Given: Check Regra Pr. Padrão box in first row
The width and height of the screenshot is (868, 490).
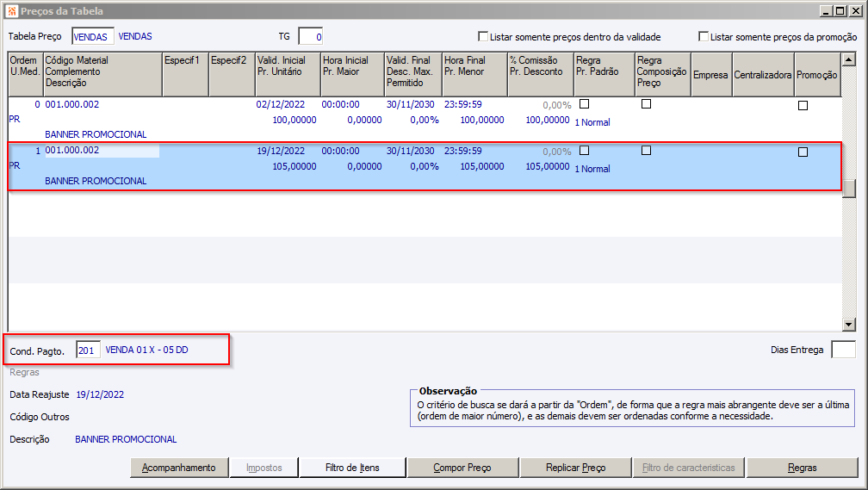Looking at the screenshot, I should tap(585, 104).
